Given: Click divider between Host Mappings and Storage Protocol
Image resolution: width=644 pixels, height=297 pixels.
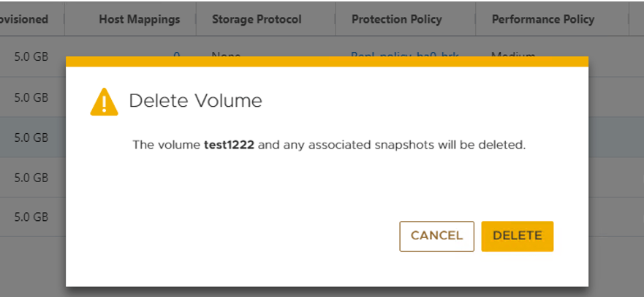Looking at the screenshot, I should 196,19.
